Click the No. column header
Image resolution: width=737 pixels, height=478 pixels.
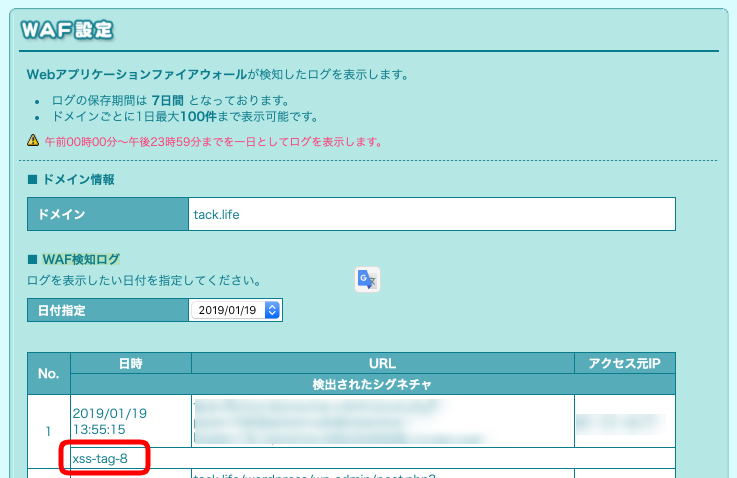point(48,373)
